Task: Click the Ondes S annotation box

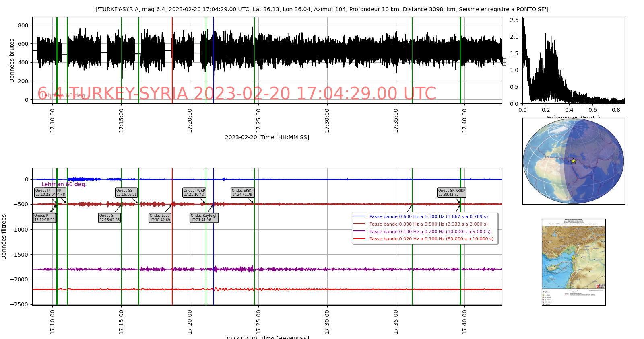Action: click(x=109, y=218)
